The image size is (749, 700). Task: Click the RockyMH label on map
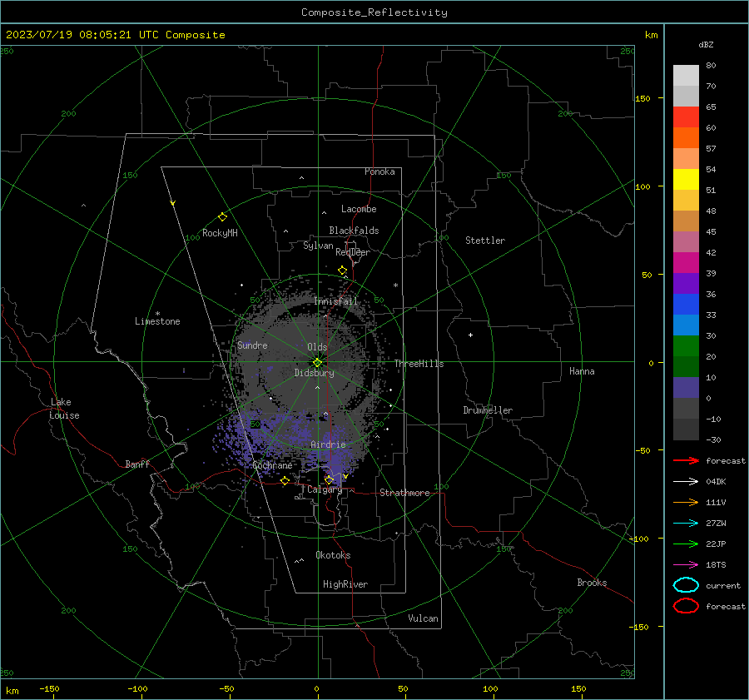[x=220, y=234]
